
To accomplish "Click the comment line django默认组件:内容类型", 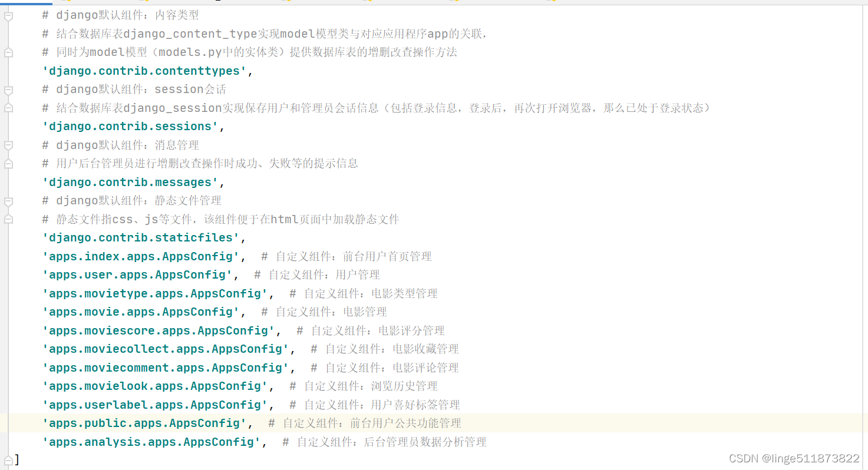I will (x=121, y=16).
